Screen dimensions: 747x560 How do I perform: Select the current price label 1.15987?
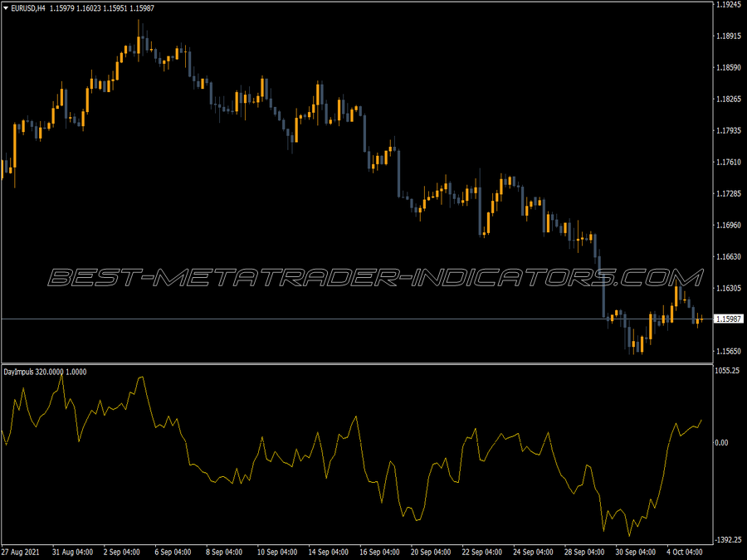pos(729,319)
